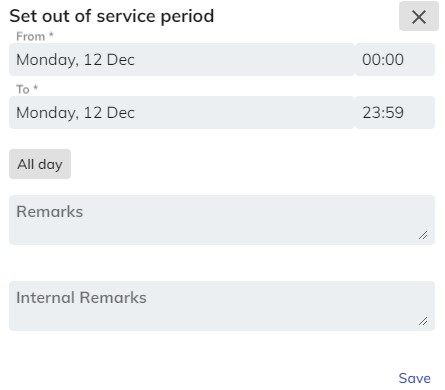Save the out of service period

point(414,378)
